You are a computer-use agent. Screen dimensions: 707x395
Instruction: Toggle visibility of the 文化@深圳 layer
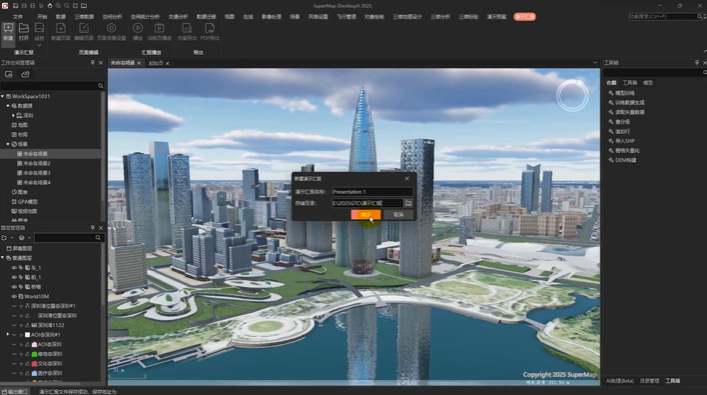coord(14,363)
